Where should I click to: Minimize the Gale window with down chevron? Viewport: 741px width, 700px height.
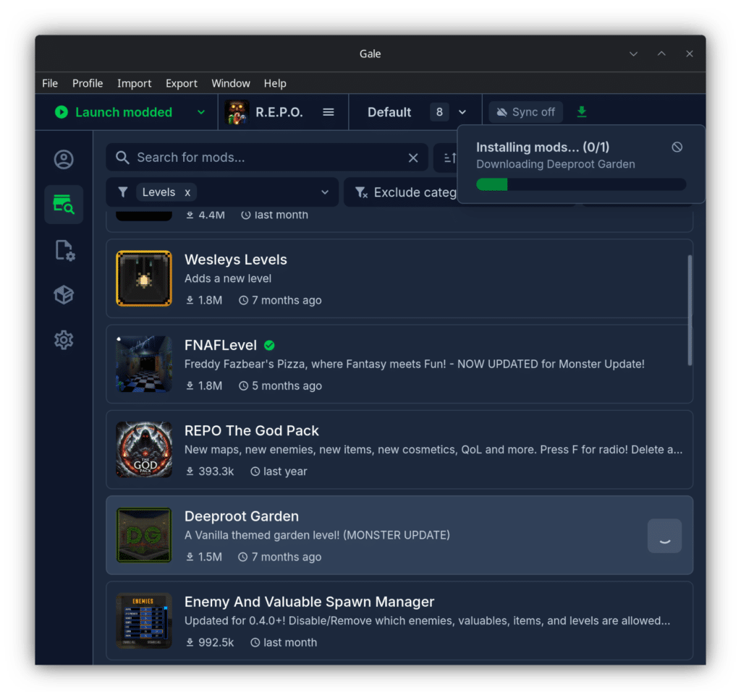point(633,54)
